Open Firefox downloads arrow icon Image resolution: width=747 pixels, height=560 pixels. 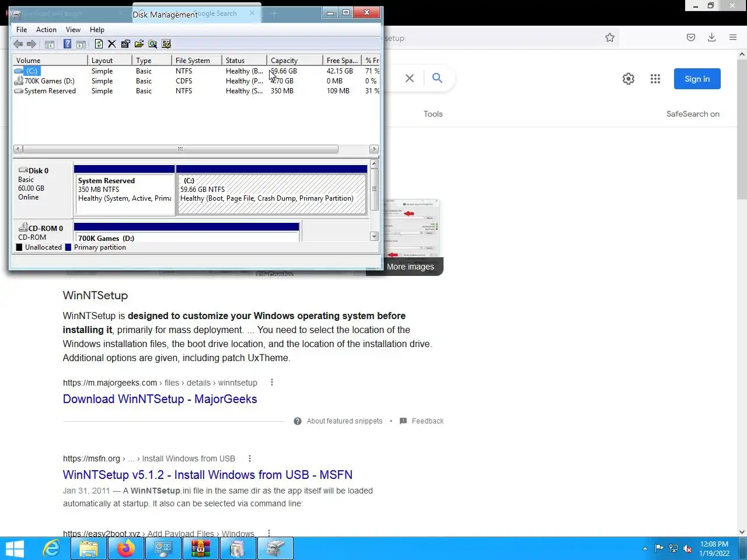point(712,38)
